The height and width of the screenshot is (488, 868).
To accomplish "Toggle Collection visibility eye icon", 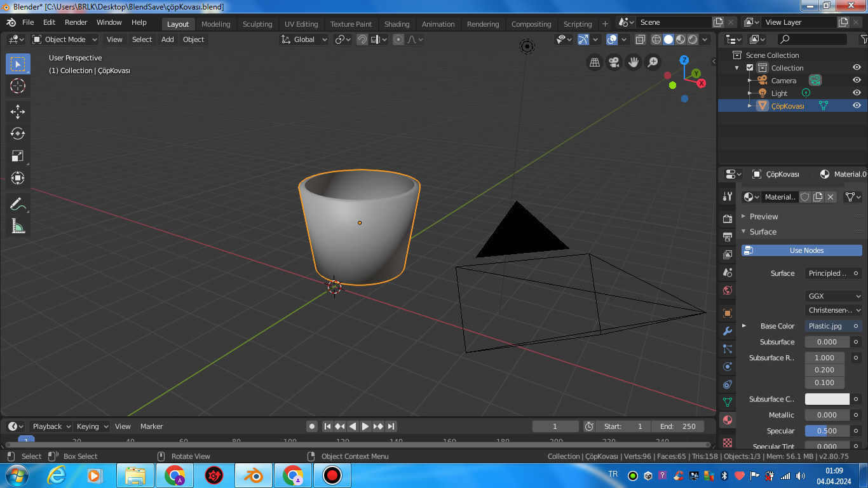I will click(857, 67).
